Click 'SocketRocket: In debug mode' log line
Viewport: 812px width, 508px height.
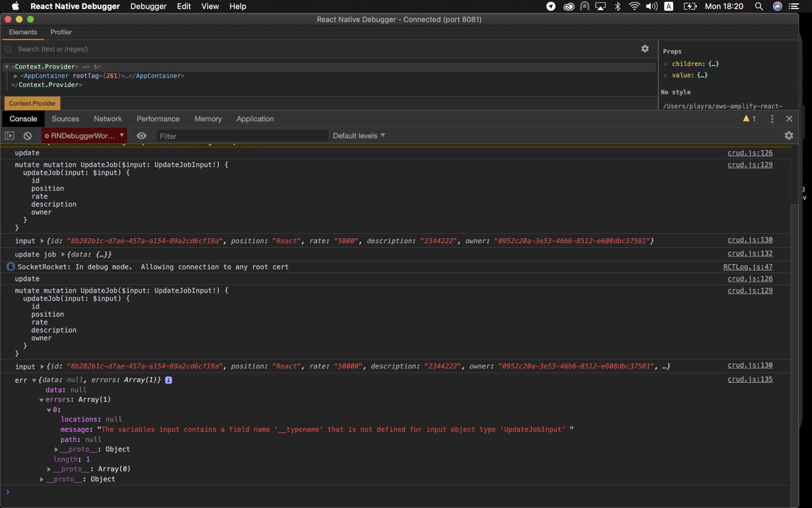point(153,267)
